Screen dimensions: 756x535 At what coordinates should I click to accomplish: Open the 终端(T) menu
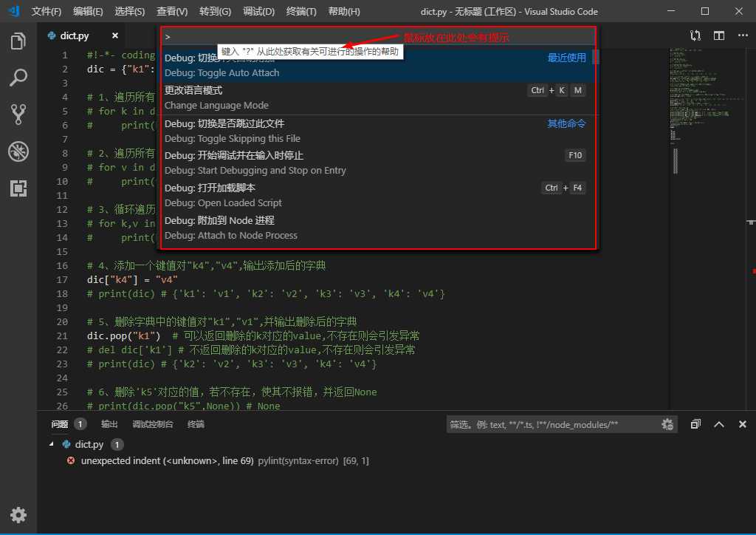301,11
